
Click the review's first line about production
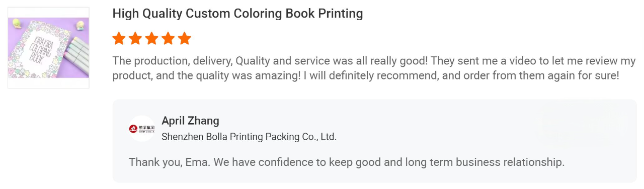tap(374, 61)
